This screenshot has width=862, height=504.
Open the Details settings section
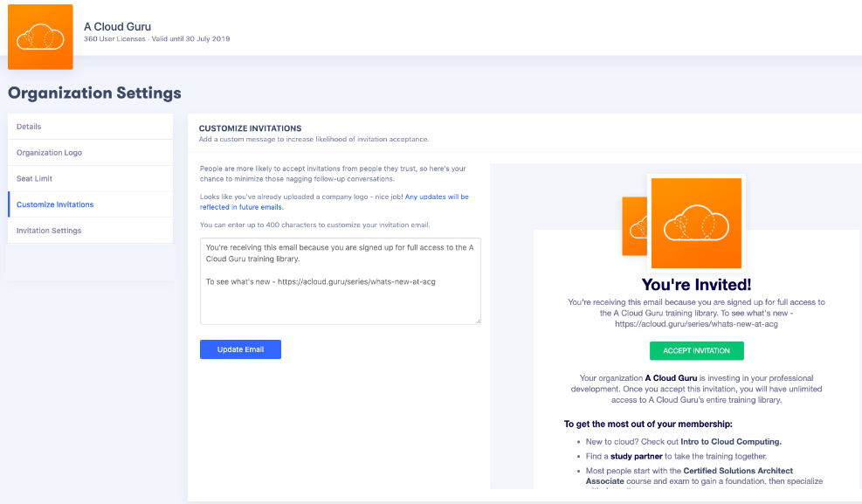click(x=28, y=126)
